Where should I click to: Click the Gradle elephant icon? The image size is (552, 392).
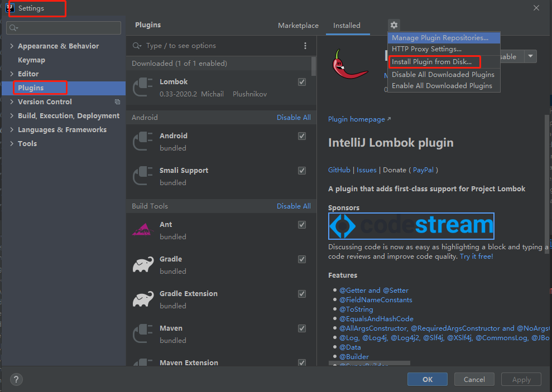[143, 265]
